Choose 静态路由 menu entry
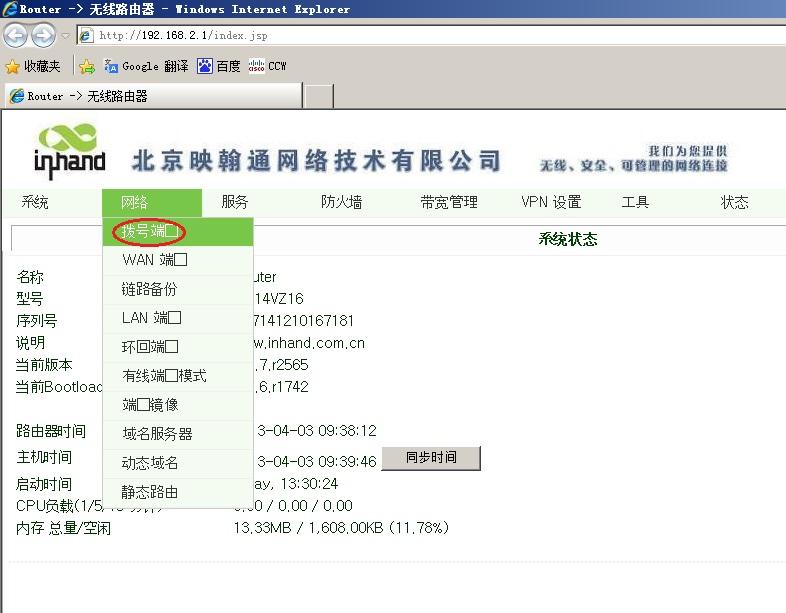The width and height of the screenshot is (786, 613). 149,492
